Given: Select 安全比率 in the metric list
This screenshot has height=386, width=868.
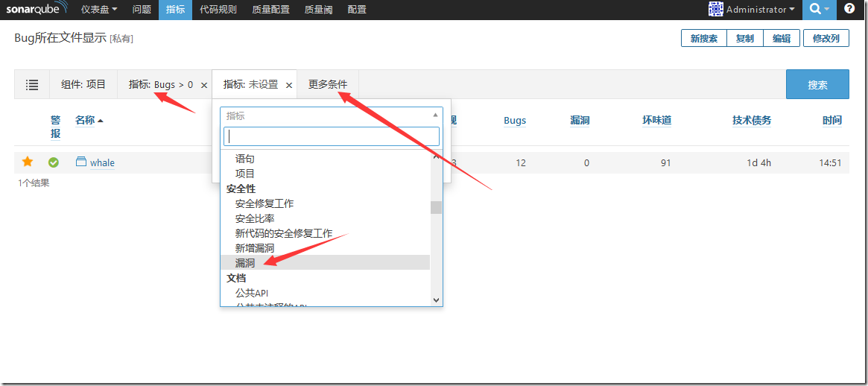Looking at the screenshot, I should point(326,218).
